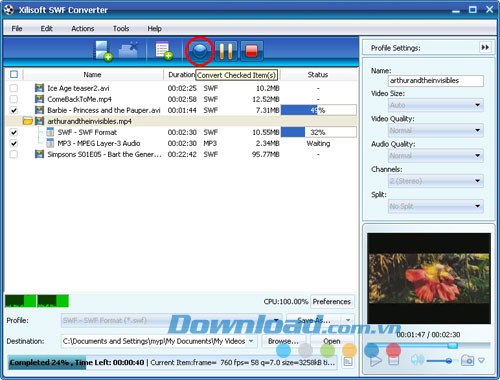Open the snapshot options arrow
Screen dimensions: 500x380
tap(481, 360)
